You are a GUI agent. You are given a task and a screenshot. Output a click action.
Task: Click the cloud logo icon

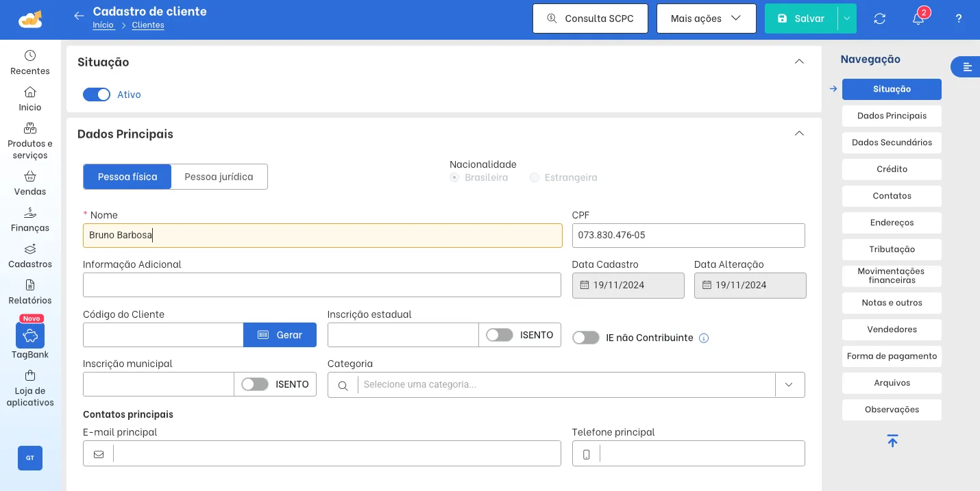point(30,19)
